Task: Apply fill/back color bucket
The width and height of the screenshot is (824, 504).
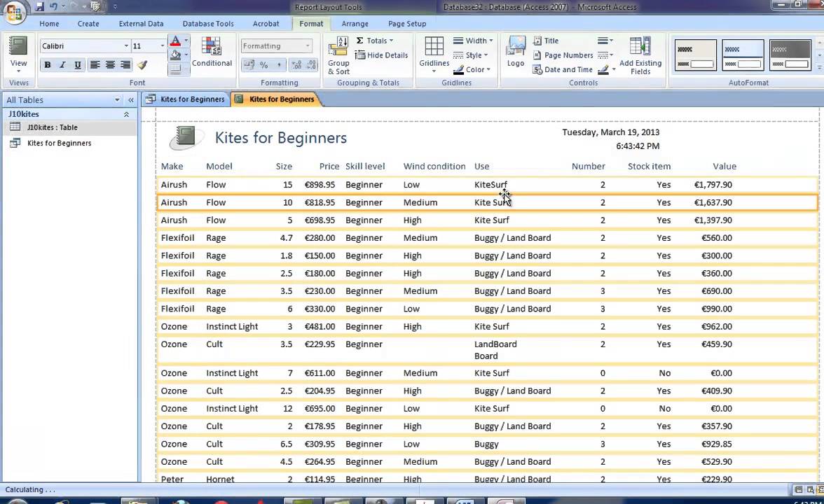Action: click(x=175, y=55)
